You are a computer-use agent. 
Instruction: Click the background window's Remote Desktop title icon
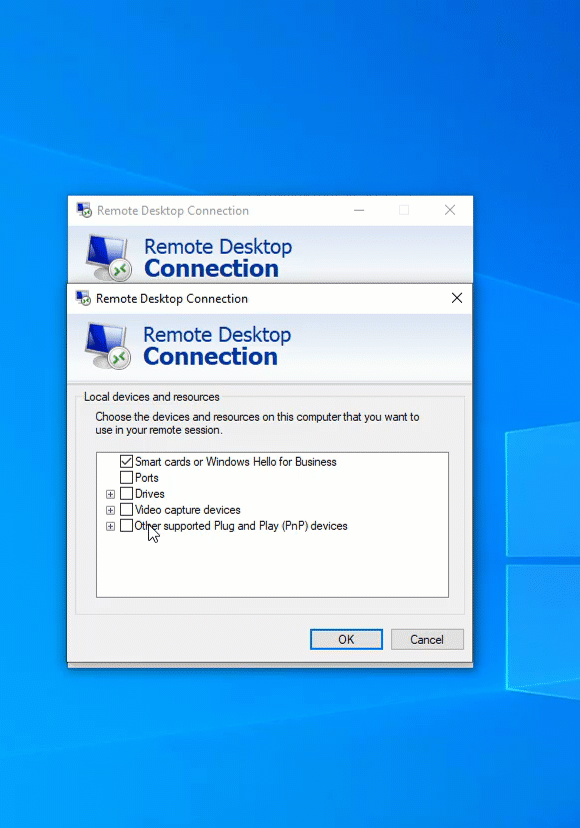(85, 210)
